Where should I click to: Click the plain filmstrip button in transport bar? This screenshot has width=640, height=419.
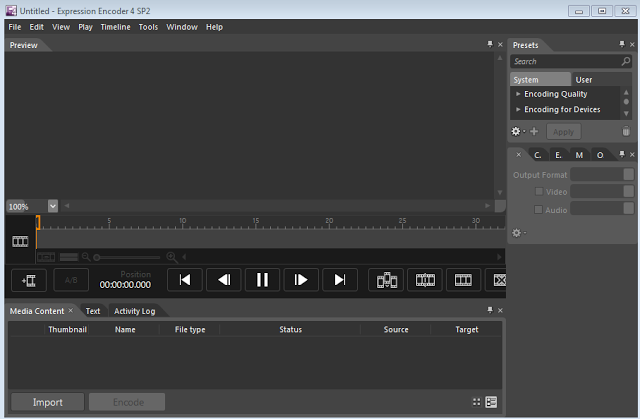pos(463,280)
